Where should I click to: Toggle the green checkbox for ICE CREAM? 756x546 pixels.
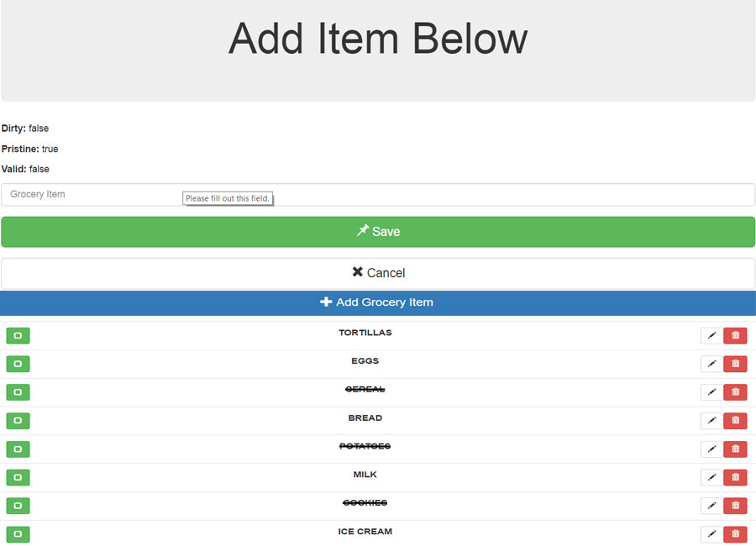[x=18, y=533]
